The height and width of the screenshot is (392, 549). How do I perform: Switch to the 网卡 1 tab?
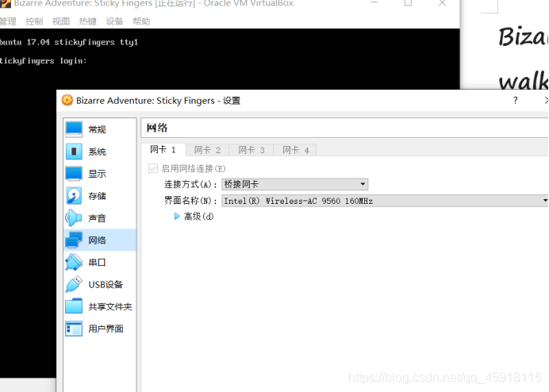163,150
